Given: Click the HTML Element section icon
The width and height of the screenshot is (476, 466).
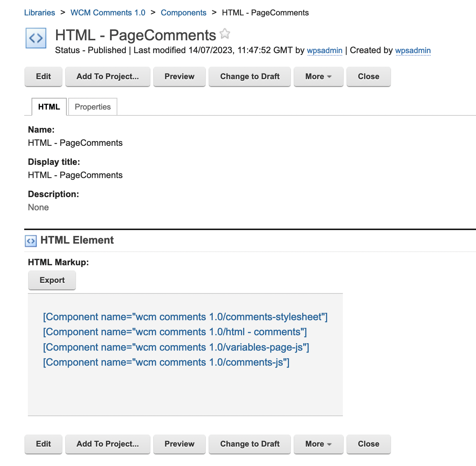Looking at the screenshot, I should click(x=31, y=241).
